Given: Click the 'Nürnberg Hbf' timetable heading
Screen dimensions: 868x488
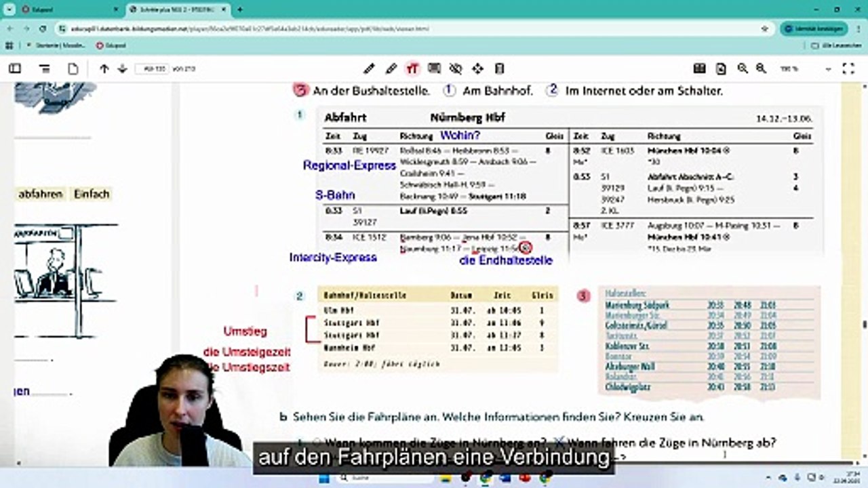Looking at the screenshot, I should tap(467, 117).
